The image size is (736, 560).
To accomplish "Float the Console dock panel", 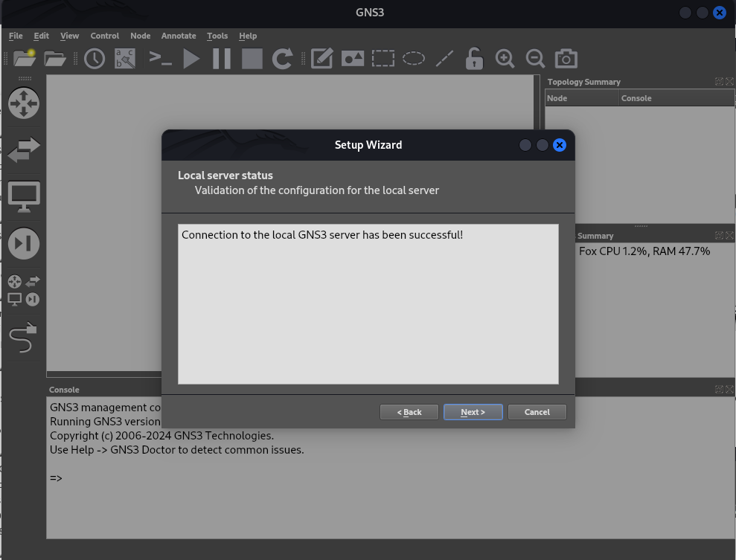I will [x=719, y=389].
